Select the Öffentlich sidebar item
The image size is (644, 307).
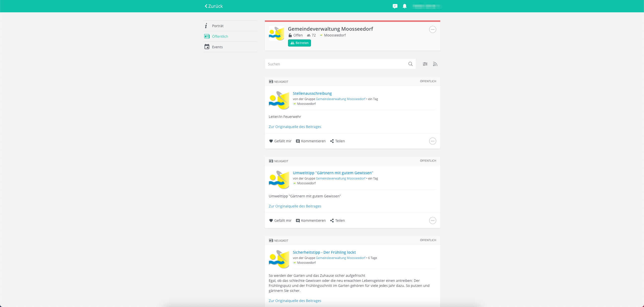(x=230, y=36)
